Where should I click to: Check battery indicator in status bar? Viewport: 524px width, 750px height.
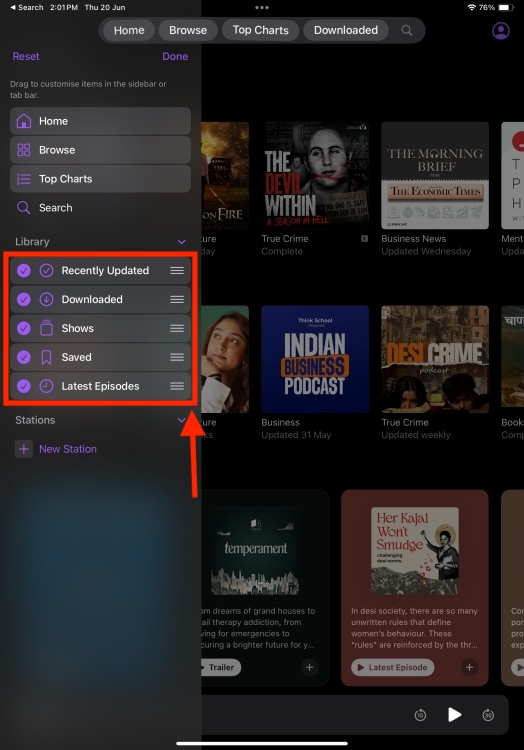505,7
